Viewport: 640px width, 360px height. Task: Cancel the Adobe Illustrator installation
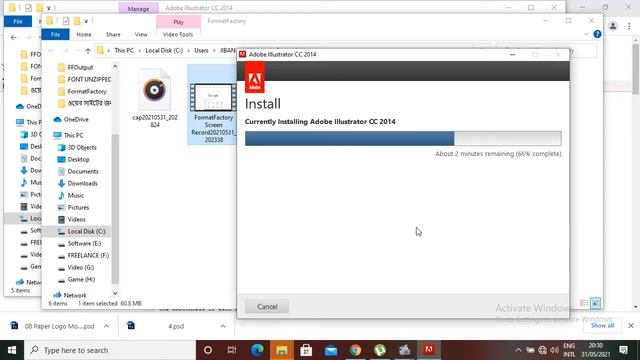click(x=267, y=307)
